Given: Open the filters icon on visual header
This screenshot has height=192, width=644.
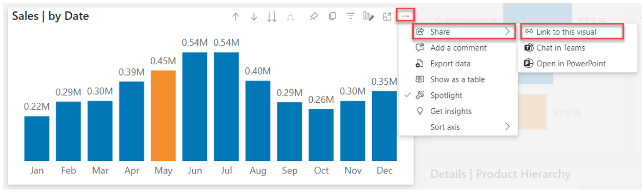Looking at the screenshot, I should point(350,17).
